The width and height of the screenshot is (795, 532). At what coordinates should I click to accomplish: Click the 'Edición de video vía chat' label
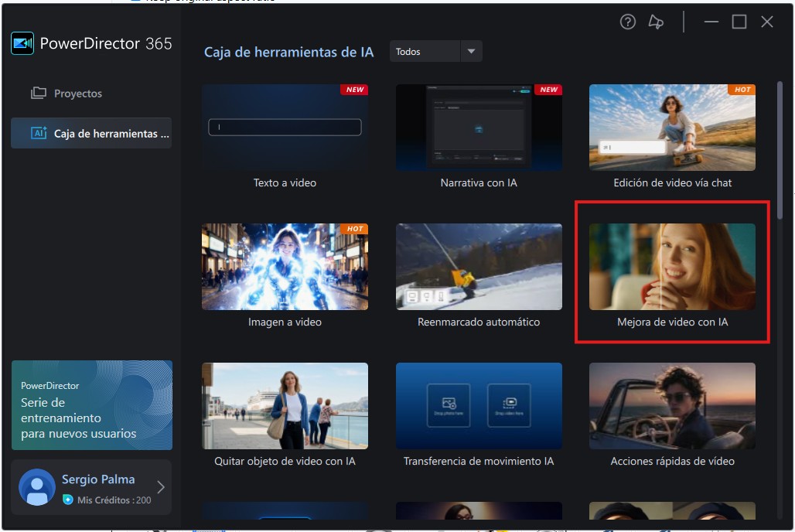[672, 182]
